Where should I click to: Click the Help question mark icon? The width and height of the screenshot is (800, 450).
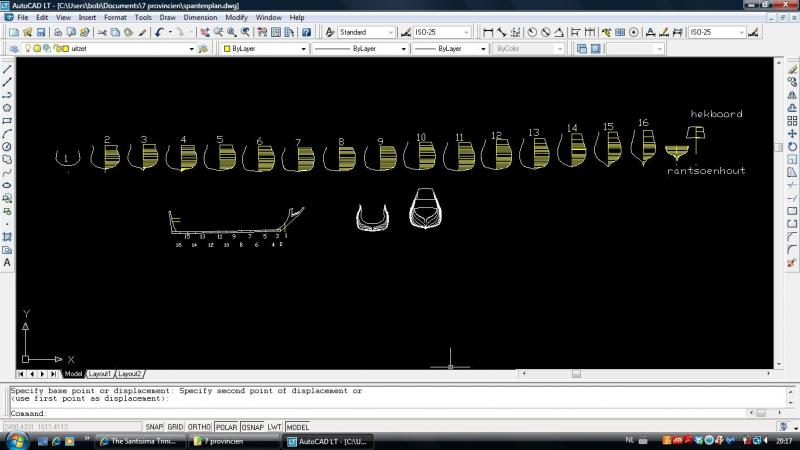point(306,32)
